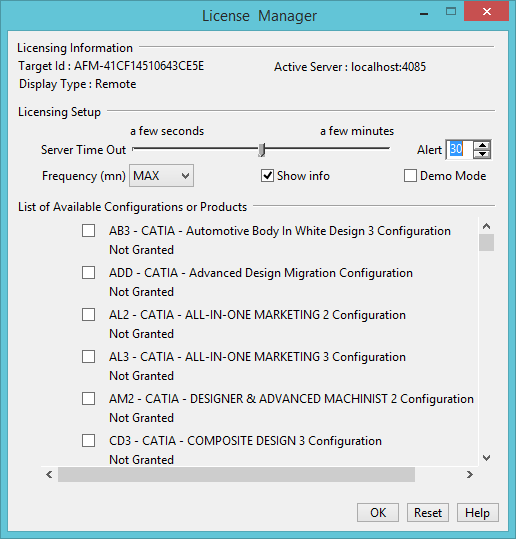Confirm with the OK button
Viewport: 516px width, 539px height.
click(378, 513)
